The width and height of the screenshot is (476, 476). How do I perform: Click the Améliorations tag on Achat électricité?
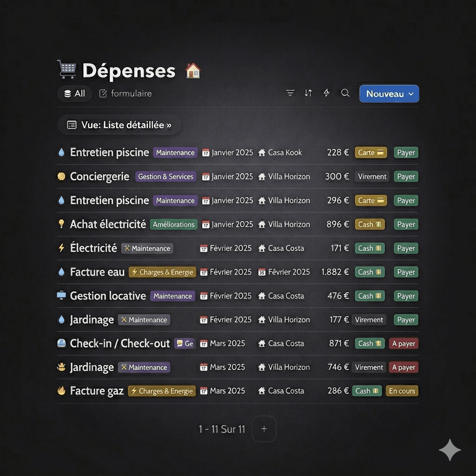(x=173, y=225)
